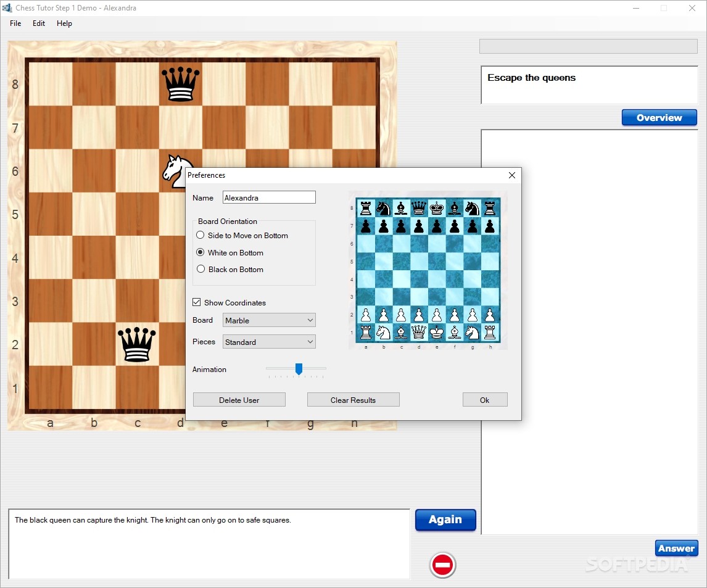Click the Again button
The image size is (707, 588).
pos(445,520)
